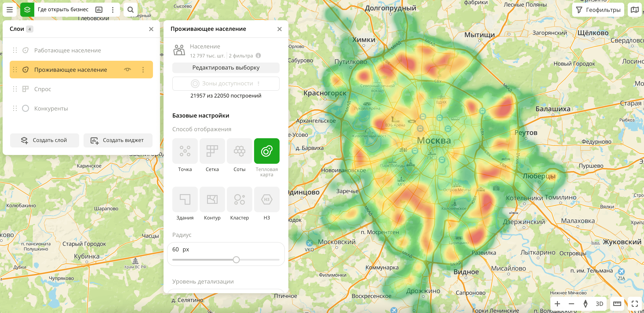
Task: Click the ZIA airport marker
Action: [621, 271]
